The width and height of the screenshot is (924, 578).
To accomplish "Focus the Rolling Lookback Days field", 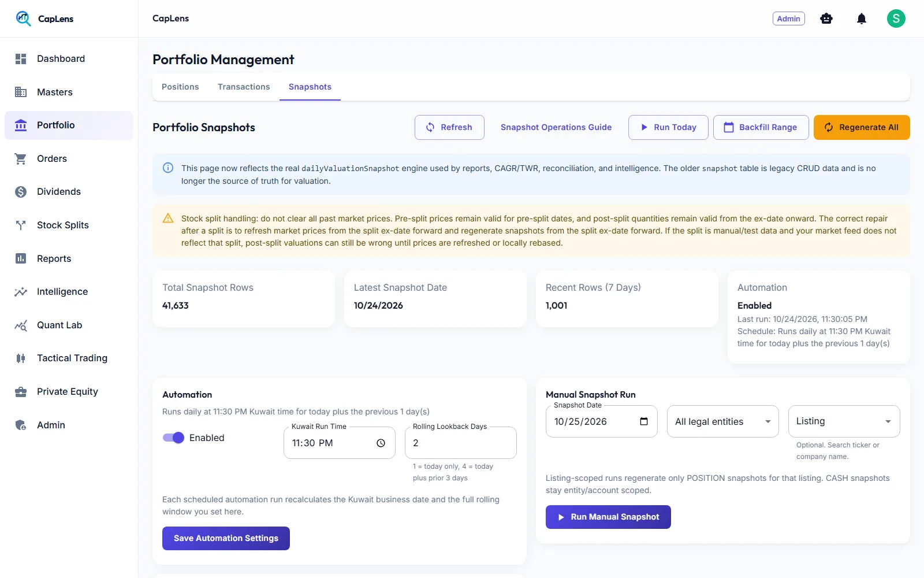I will coord(461,443).
